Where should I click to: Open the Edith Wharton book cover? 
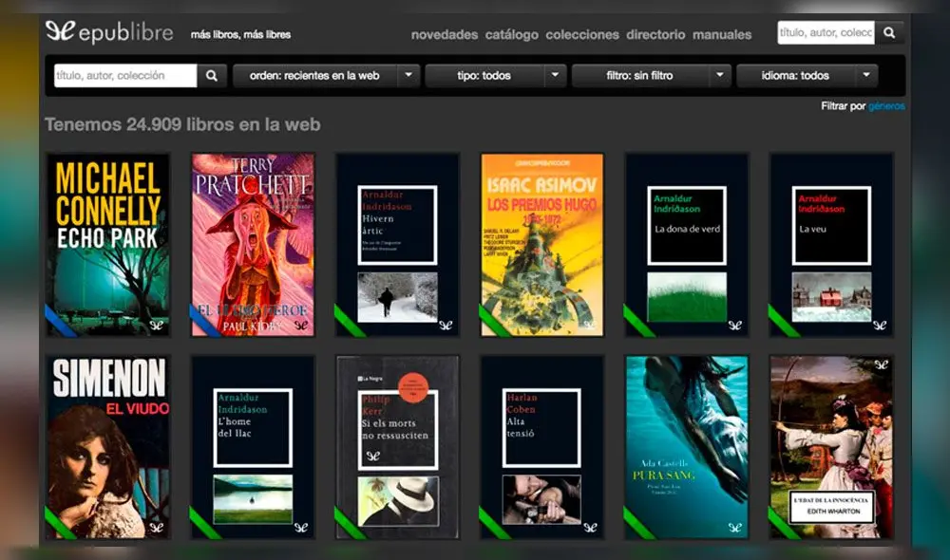coord(831,446)
